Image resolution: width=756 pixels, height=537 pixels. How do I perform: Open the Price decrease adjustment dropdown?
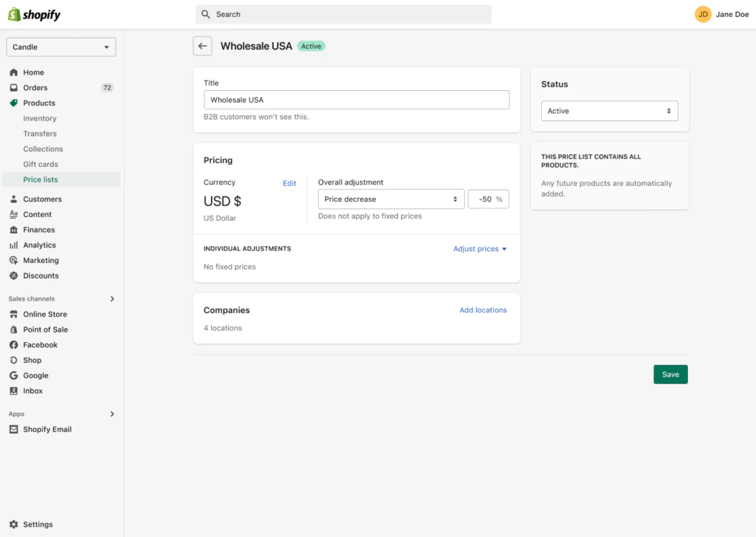(x=391, y=199)
